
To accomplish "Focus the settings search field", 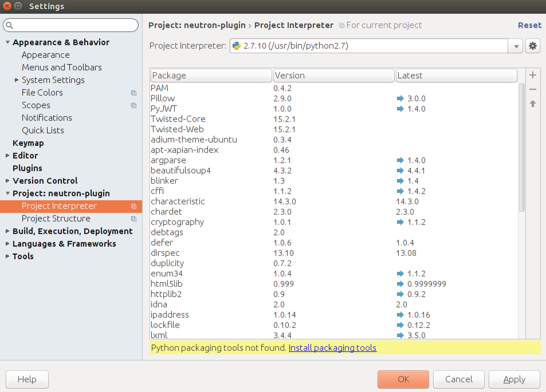I will 71,25.
